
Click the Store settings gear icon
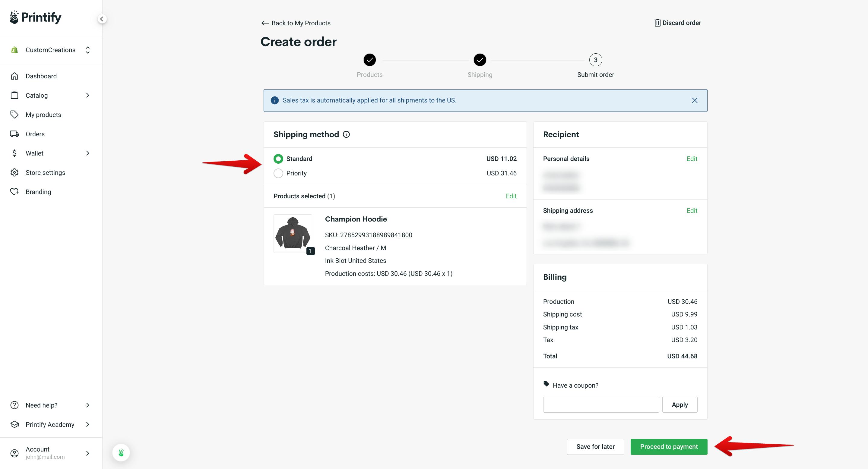tap(14, 172)
